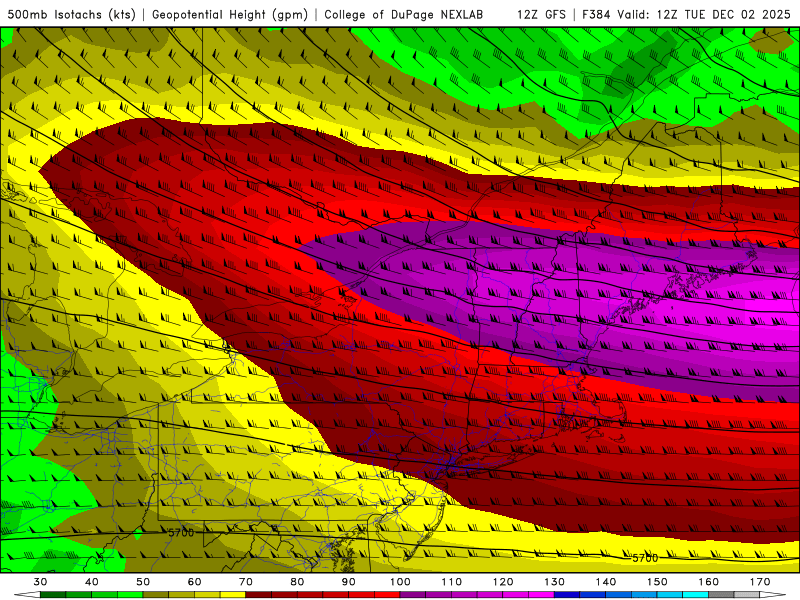Click the 5700 contour label over the ocean
Viewport: 800px width, 600px height.
tap(645, 558)
